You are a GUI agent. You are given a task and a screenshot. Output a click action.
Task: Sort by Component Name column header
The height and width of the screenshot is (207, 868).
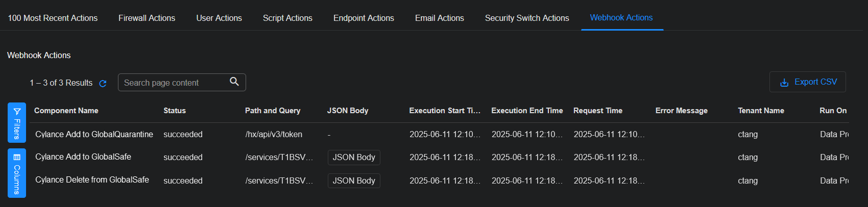[66, 111]
